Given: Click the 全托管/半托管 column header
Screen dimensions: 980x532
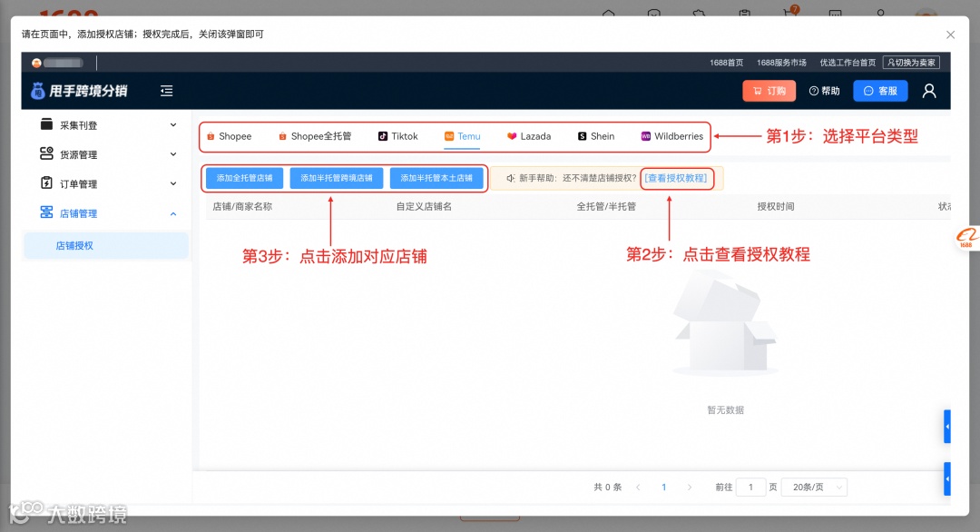Looking at the screenshot, I should [606, 206].
